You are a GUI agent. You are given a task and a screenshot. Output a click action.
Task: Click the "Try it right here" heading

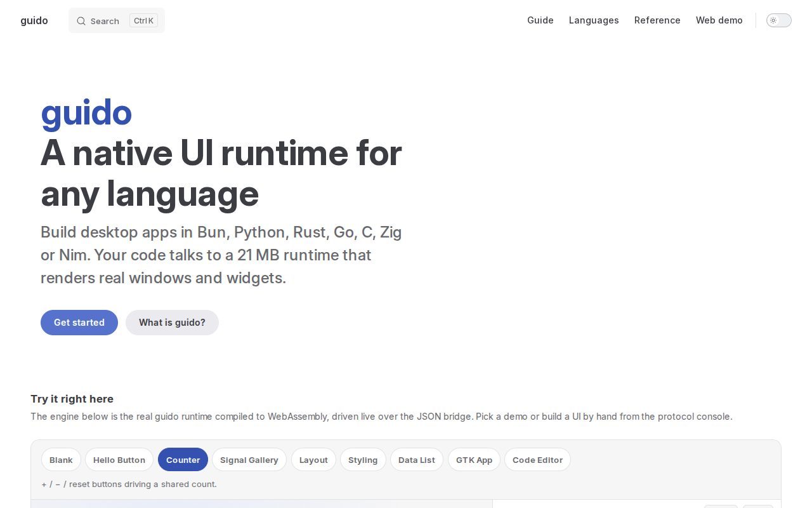click(72, 399)
